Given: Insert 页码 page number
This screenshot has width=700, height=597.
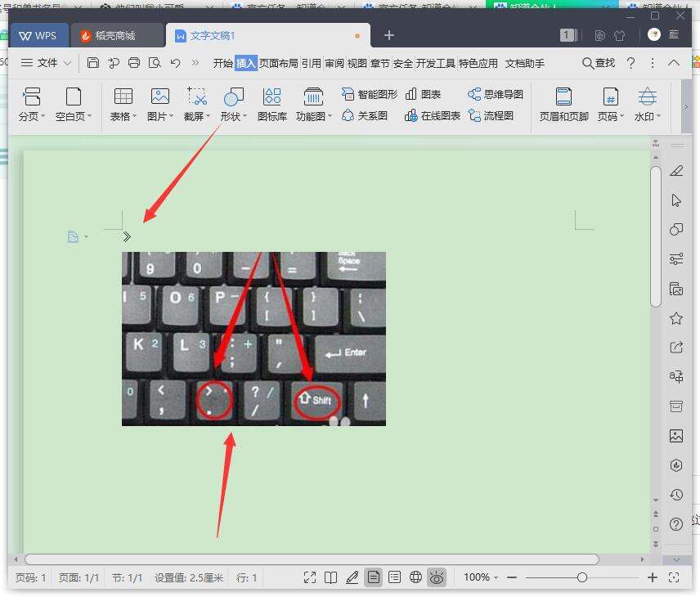Looking at the screenshot, I should pyautogui.click(x=611, y=104).
